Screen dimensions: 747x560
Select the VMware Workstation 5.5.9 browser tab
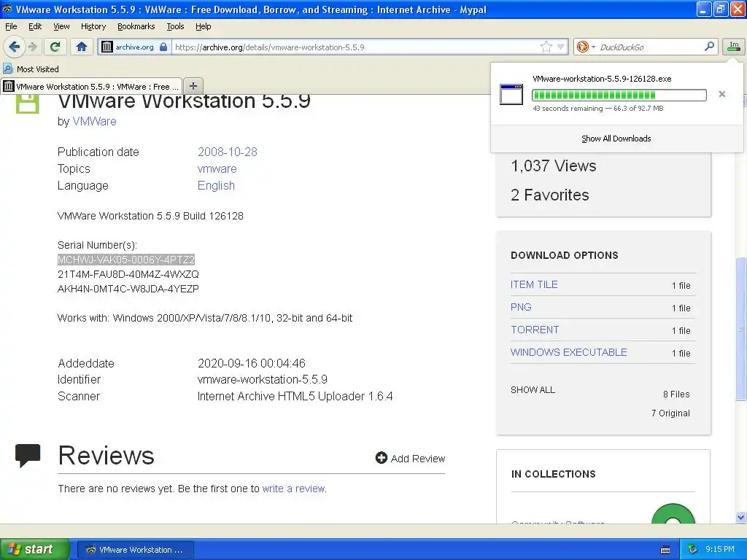point(91,86)
